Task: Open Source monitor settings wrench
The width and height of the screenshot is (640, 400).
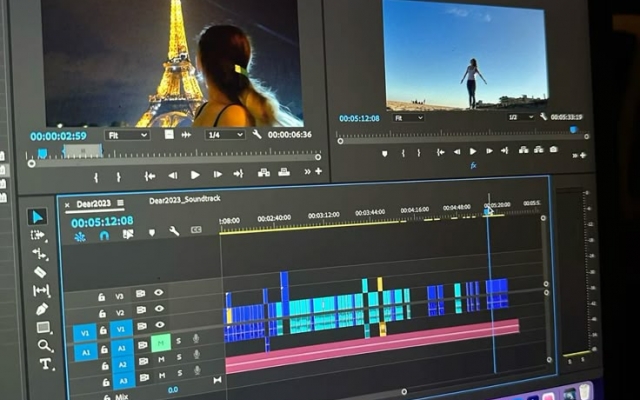Action: click(257, 134)
